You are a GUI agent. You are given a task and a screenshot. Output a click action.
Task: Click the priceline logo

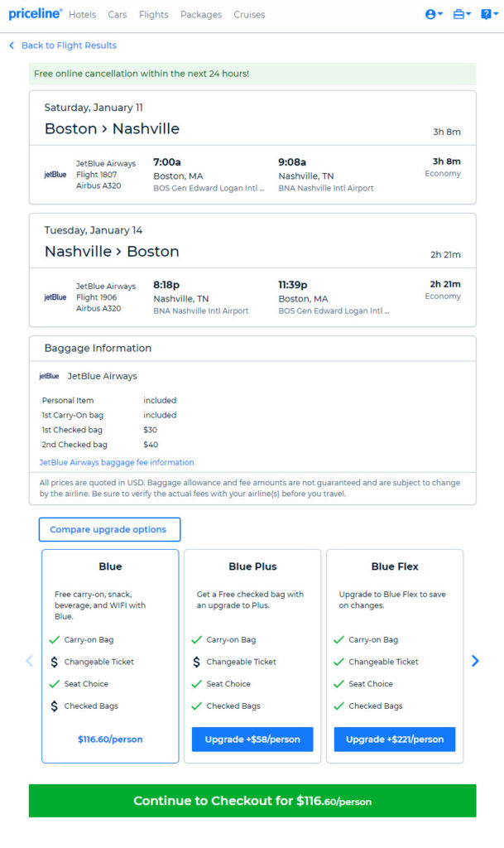point(35,14)
